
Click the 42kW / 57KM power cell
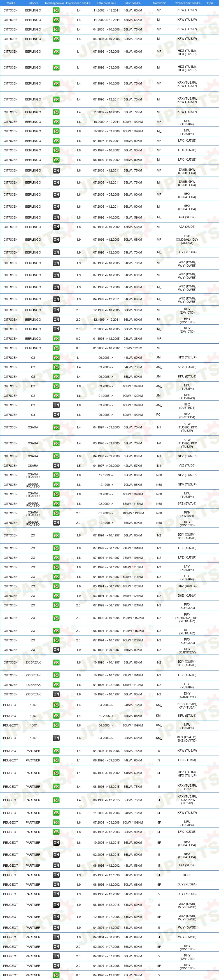133,466
